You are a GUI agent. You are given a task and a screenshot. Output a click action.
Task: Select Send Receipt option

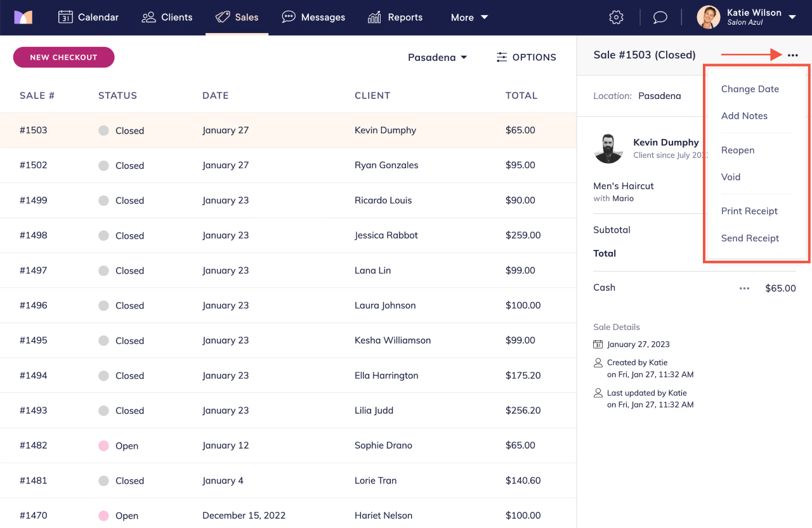pos(750,238)
